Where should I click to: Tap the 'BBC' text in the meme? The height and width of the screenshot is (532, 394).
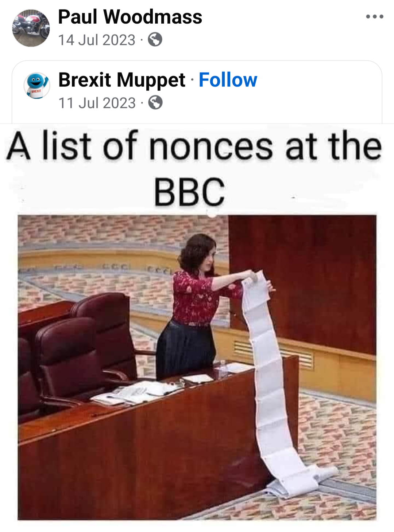(x=189, y=192)
